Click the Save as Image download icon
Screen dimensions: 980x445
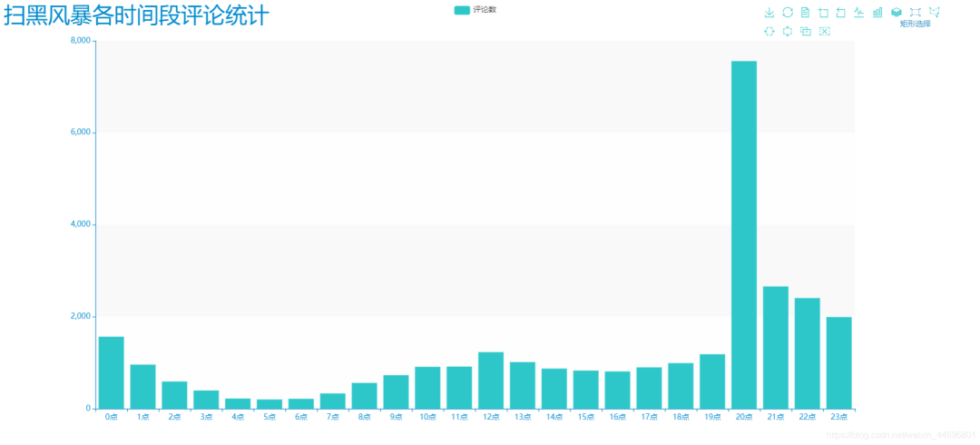(769, 12)
